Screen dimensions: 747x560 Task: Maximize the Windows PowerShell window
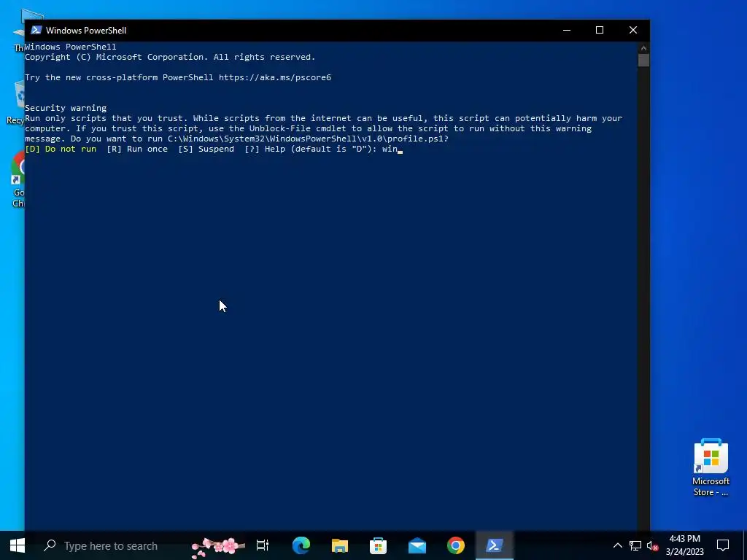coord(600,30)
